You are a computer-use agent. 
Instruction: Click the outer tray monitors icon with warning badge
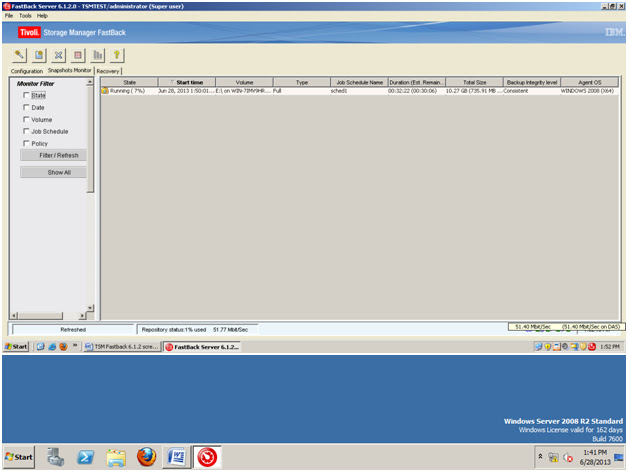(x=554, y=457)
